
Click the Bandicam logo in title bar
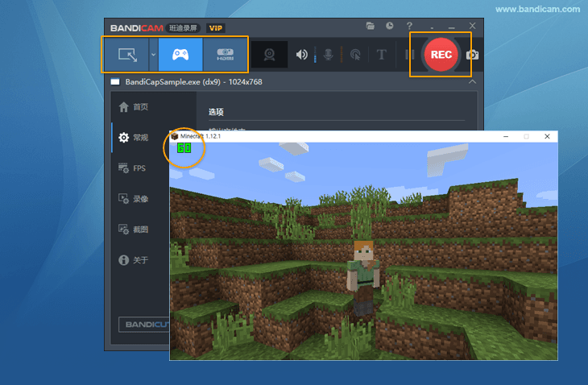pos(136,28)
